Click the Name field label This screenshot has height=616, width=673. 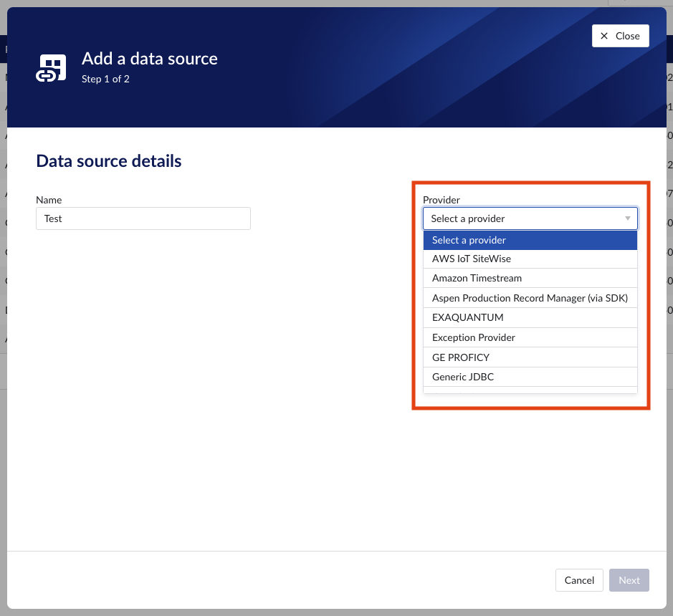(49, 200)
